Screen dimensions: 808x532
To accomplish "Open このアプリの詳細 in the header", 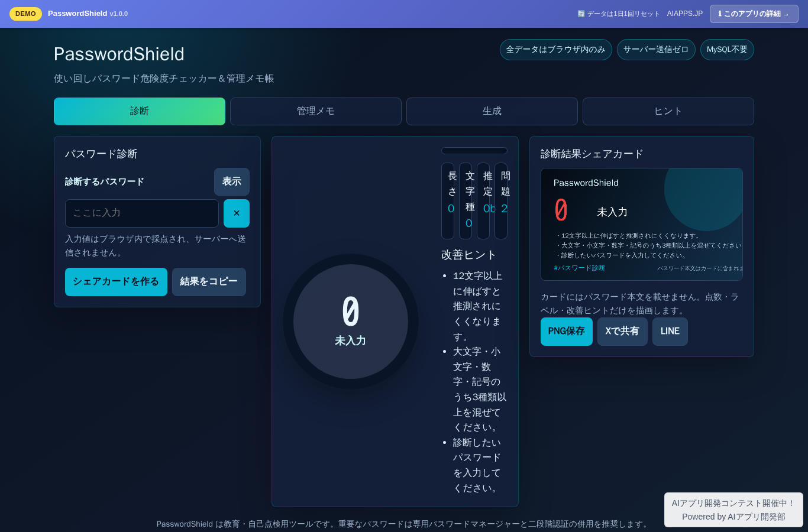I will click(x=754, y=14).
